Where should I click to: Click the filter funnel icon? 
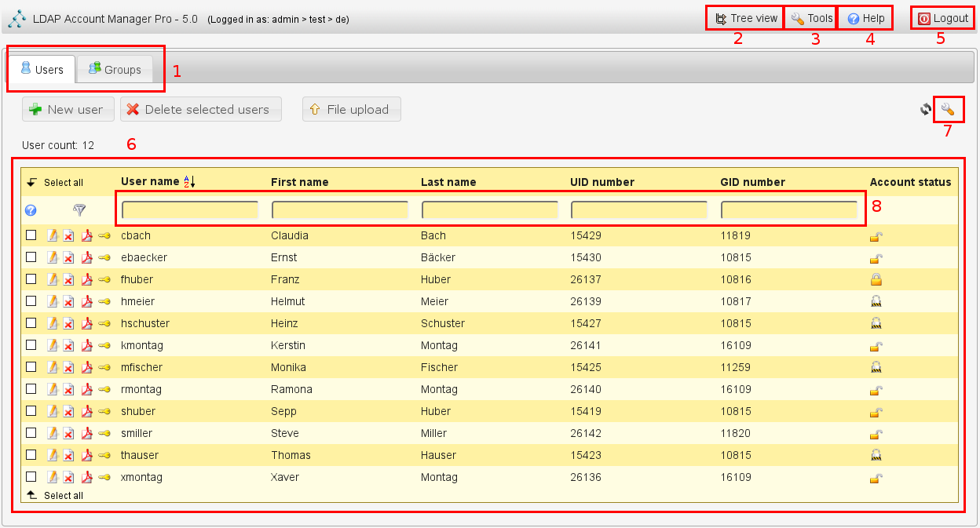(x=79, y=209)
